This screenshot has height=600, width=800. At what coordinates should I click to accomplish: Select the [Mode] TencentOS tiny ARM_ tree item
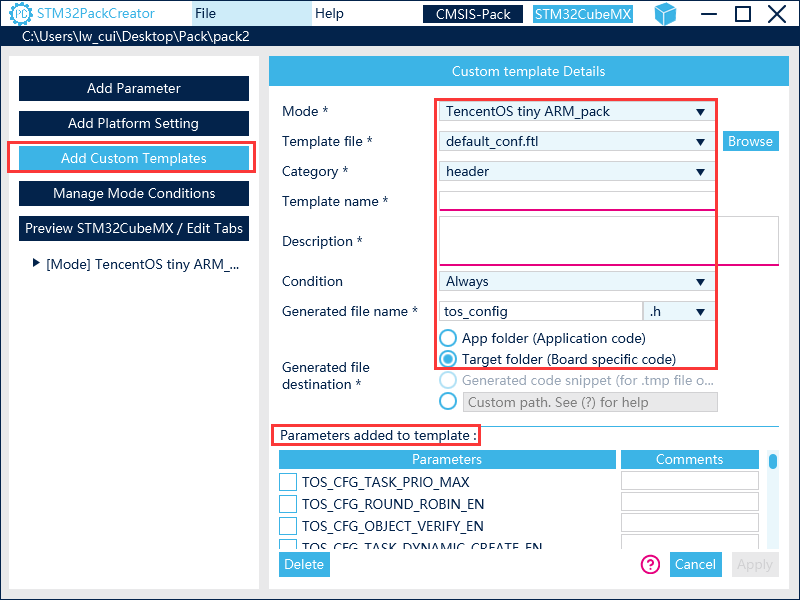pos(142,264)
